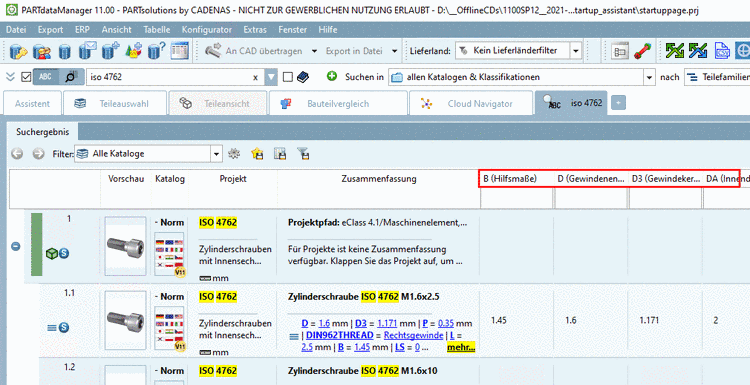This screenshot has height=385, width=750.
Task: Click the red bolt part icon
Action: pyautogui.click(x=642, y=51)
